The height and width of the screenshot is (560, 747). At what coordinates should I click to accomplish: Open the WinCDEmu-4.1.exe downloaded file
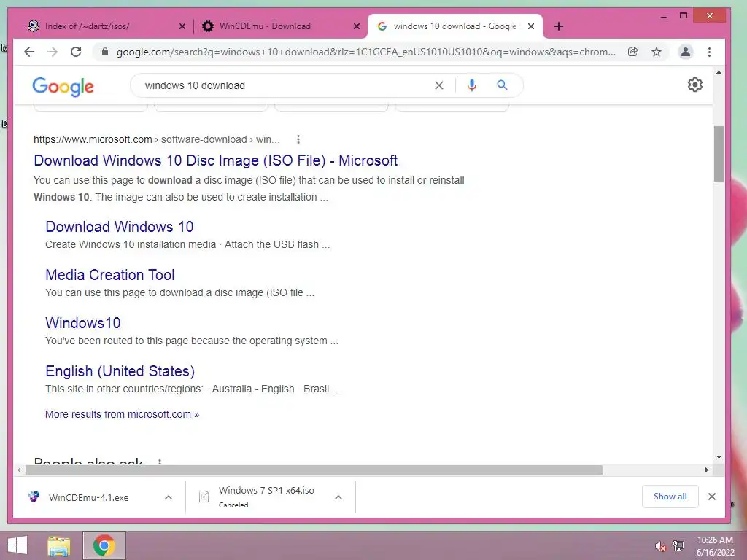(88, 497)
